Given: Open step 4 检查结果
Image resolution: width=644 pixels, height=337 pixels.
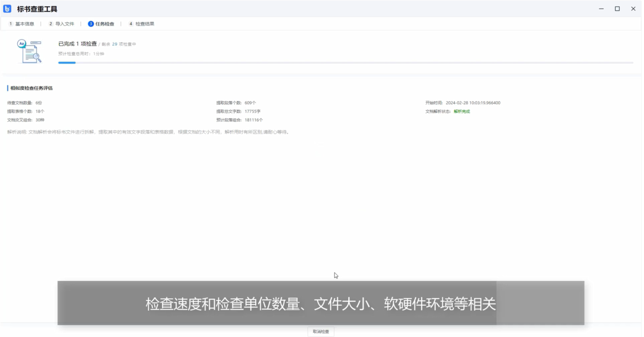Looking at the screenshot, I should point(142,24).
